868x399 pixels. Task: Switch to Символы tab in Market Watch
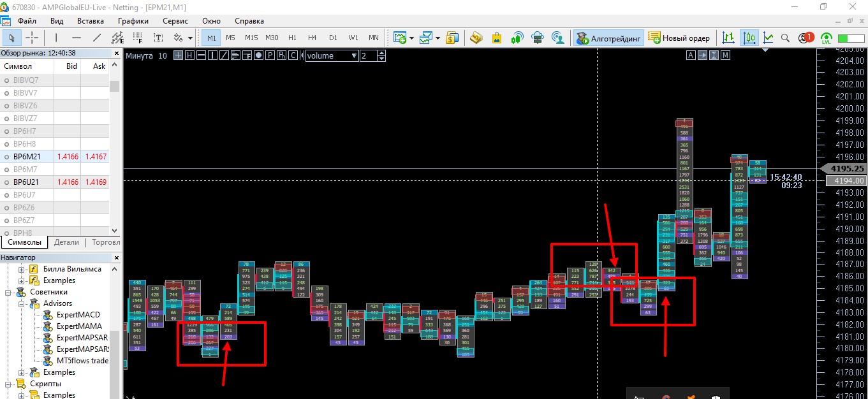tap(24, 242)
